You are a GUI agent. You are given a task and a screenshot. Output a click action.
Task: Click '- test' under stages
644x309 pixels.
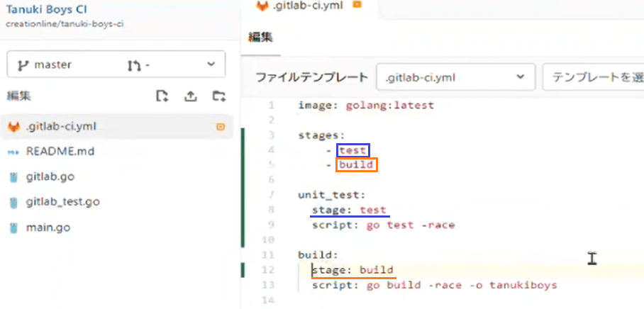point(346,150)
